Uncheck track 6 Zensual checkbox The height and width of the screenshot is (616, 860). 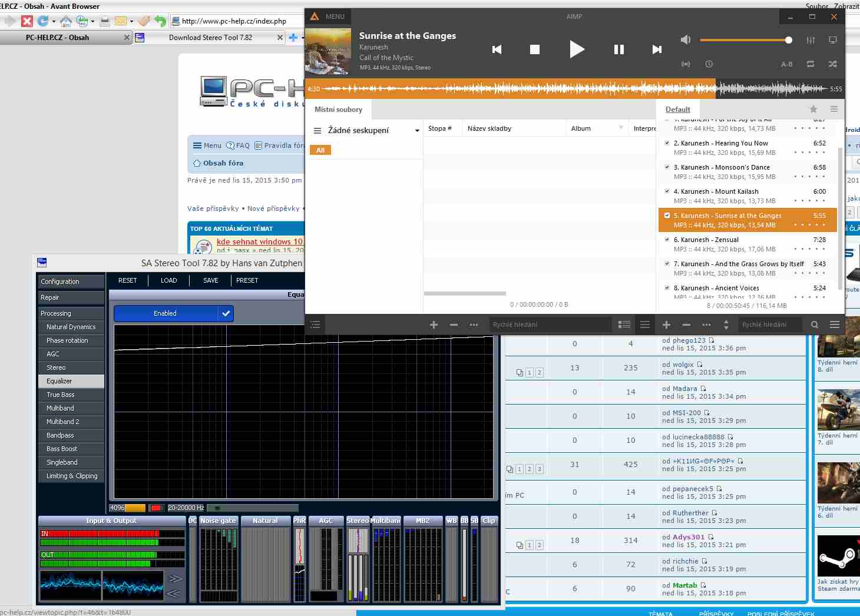[x=667, y=240]
